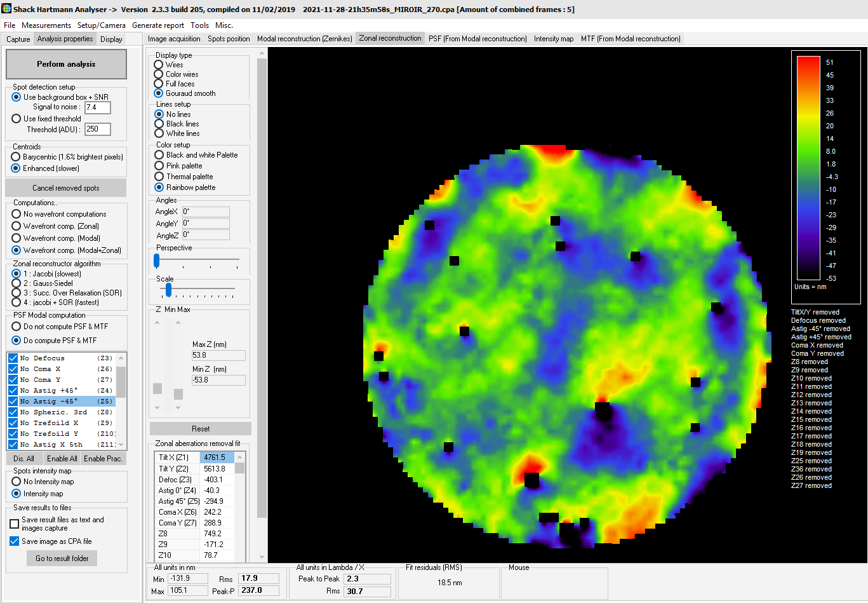Uncheck the No Defocus (Z3) checkbox
The image size is (868, 603).
[13, 358]
